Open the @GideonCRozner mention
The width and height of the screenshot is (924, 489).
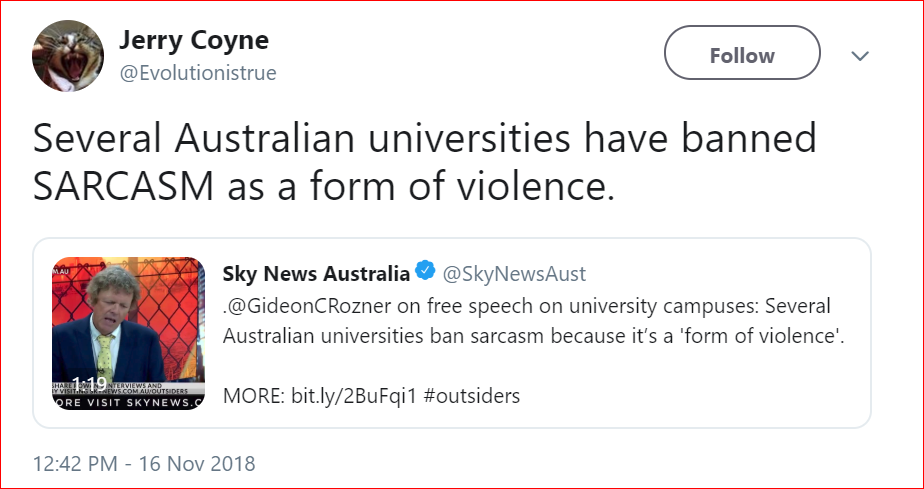pos(307,306)
